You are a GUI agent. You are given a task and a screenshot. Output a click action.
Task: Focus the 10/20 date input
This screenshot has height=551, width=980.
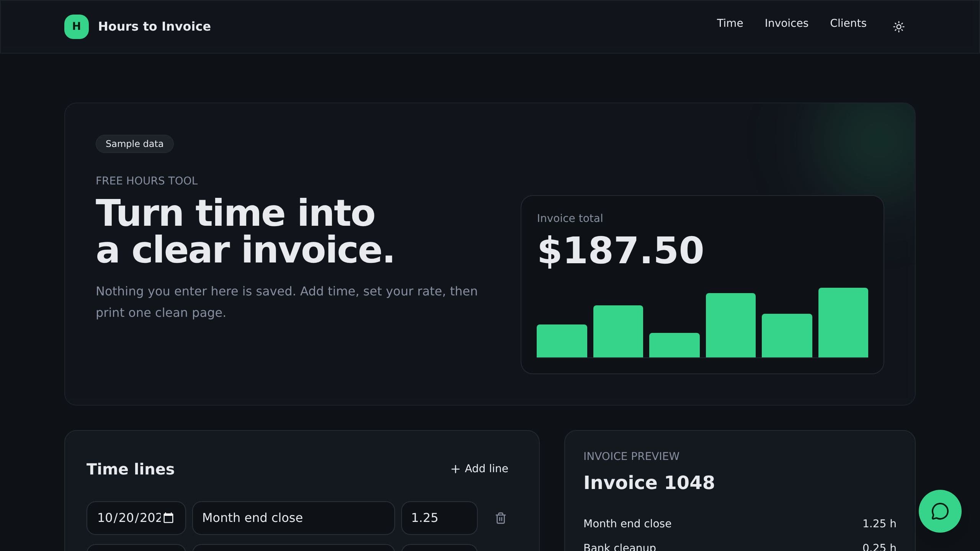[136, 518]
